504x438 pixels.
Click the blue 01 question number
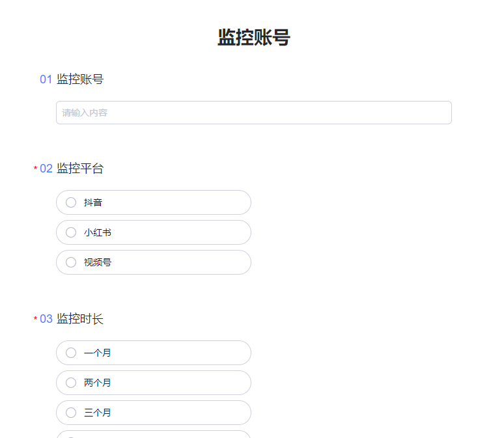[x=46, y=79]
